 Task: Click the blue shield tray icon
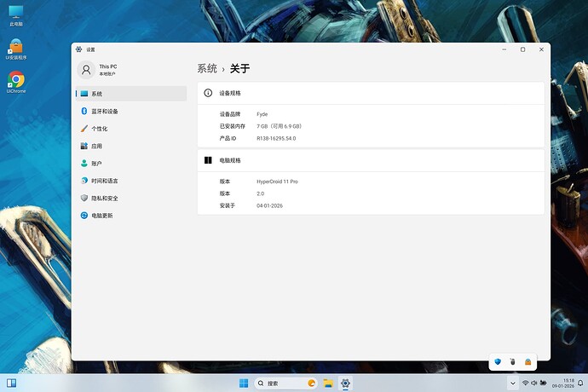[x=497, y=361]
